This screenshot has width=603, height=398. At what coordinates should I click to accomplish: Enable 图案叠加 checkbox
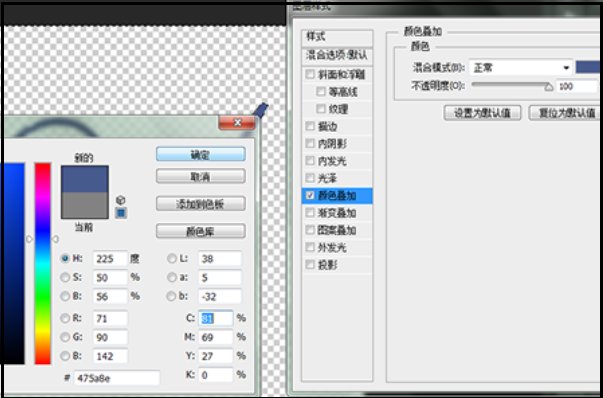310,230
